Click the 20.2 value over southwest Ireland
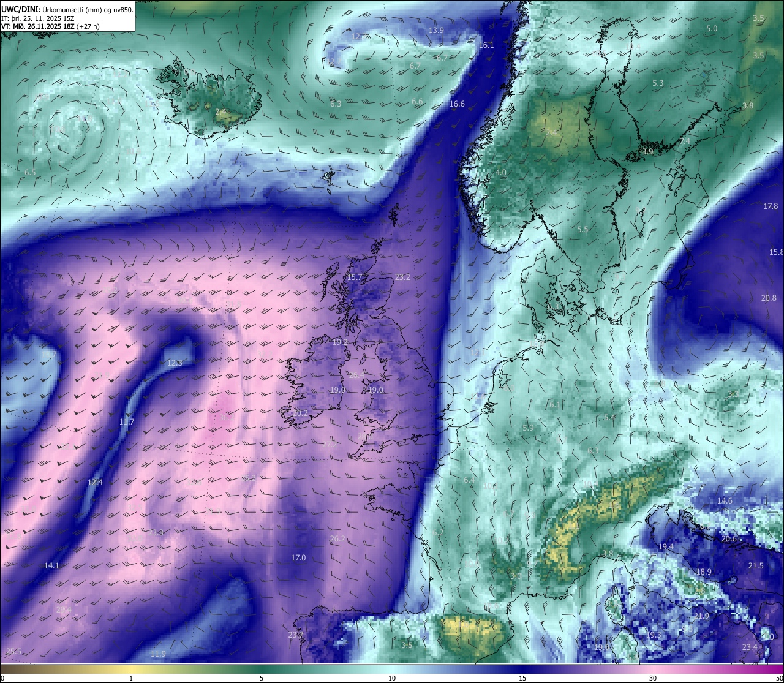 point(300,413)
